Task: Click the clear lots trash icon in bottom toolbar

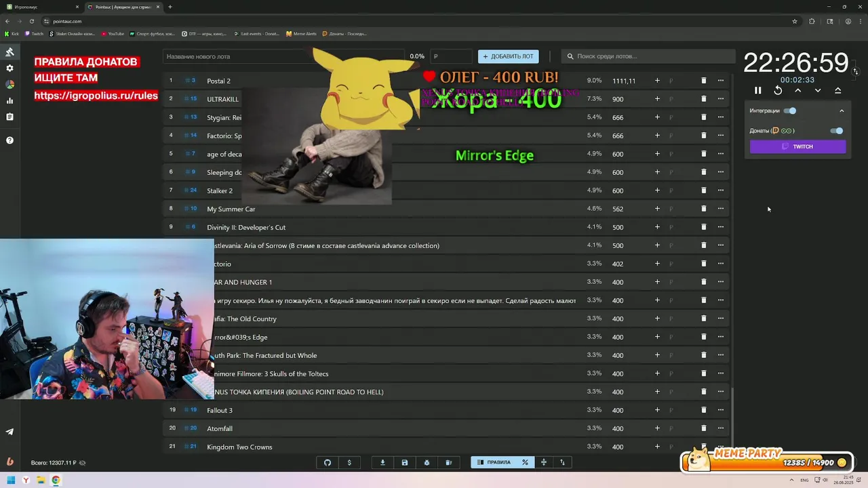Action: coord(448,462)
